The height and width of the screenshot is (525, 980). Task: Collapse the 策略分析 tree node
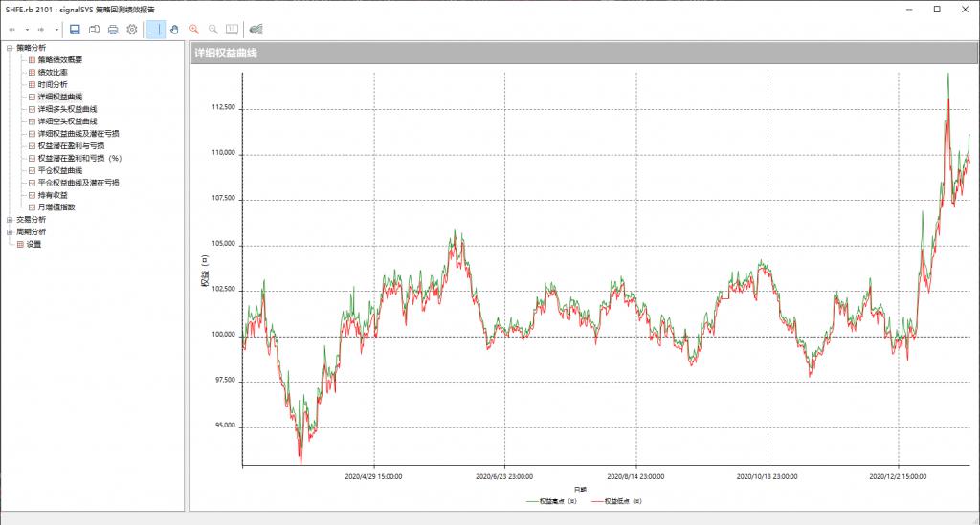click(10, 48)
